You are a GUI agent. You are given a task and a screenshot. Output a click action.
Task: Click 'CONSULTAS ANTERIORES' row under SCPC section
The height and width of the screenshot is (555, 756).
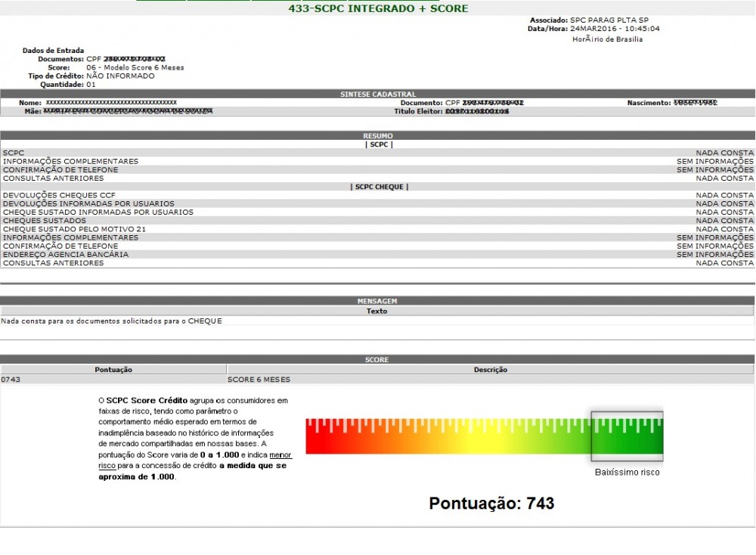tap(378, 178)
